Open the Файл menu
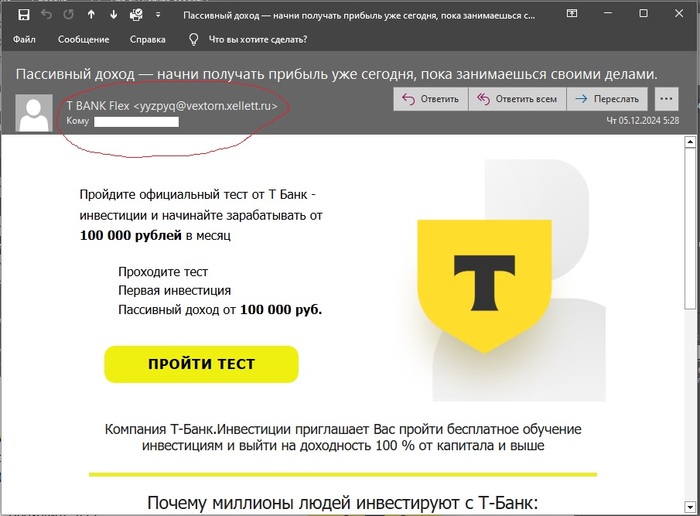 point(27,40)
